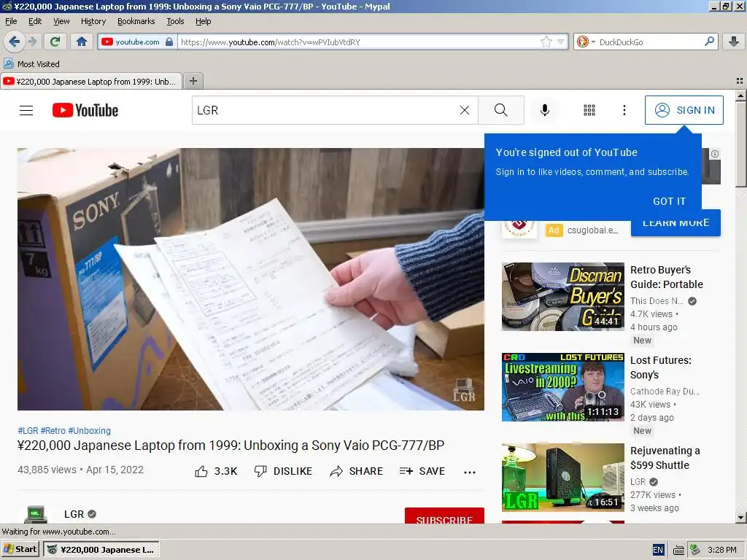Open the View menu
Screen dimensions: 747x560
click(x=61, y=21)
